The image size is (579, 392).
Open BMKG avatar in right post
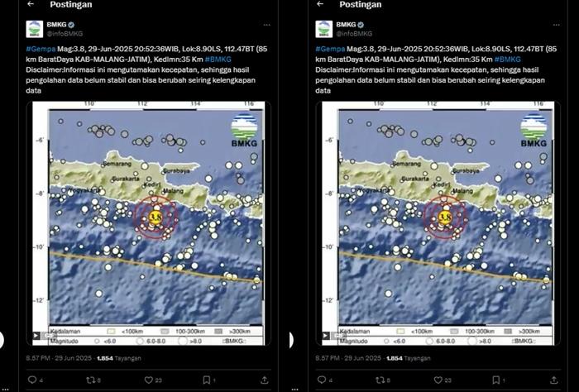pos(324,29)
